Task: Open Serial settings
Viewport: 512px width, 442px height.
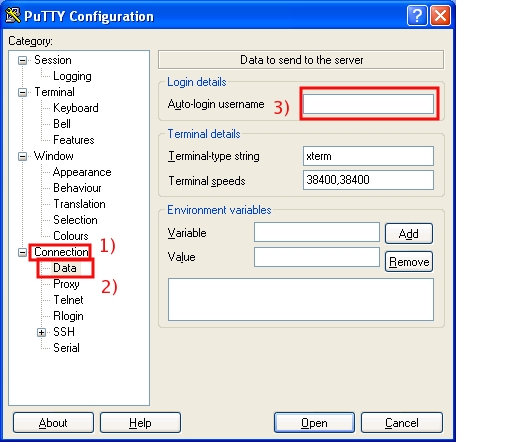Action: coord(66,348)
